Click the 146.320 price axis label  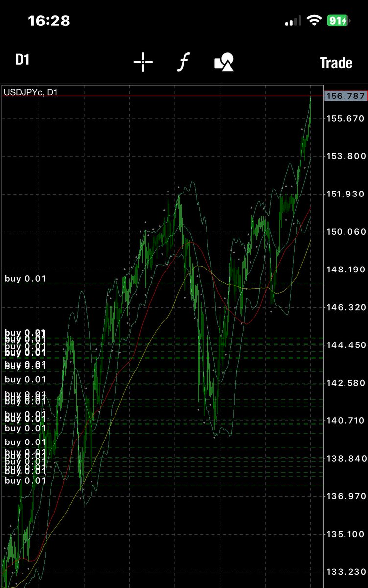[x=345, y=307]
